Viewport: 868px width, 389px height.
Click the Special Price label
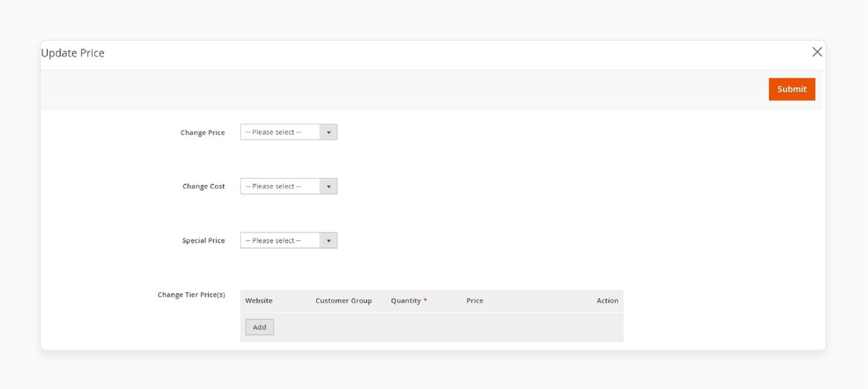tap(203, 241)
